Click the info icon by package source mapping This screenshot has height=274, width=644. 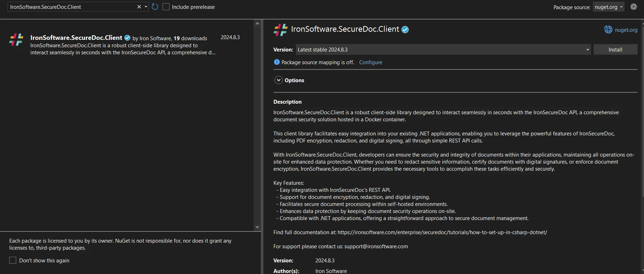coord(277,62)
